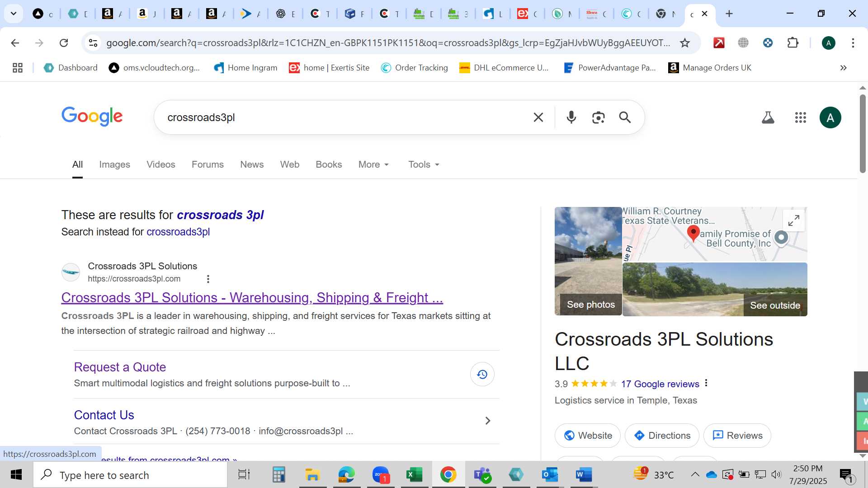Open Google Search Labs flask icon
The height and width of the screenshot is (488, 868).
[768, 117]
